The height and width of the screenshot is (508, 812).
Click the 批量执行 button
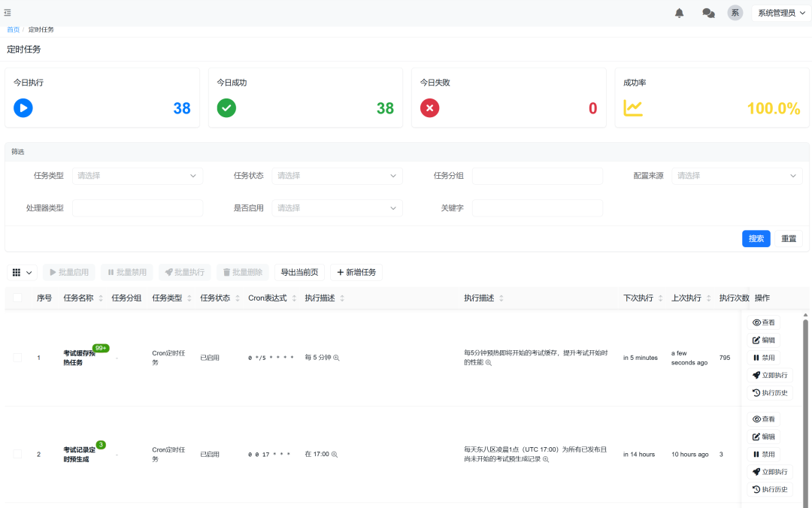click(185, 272)
